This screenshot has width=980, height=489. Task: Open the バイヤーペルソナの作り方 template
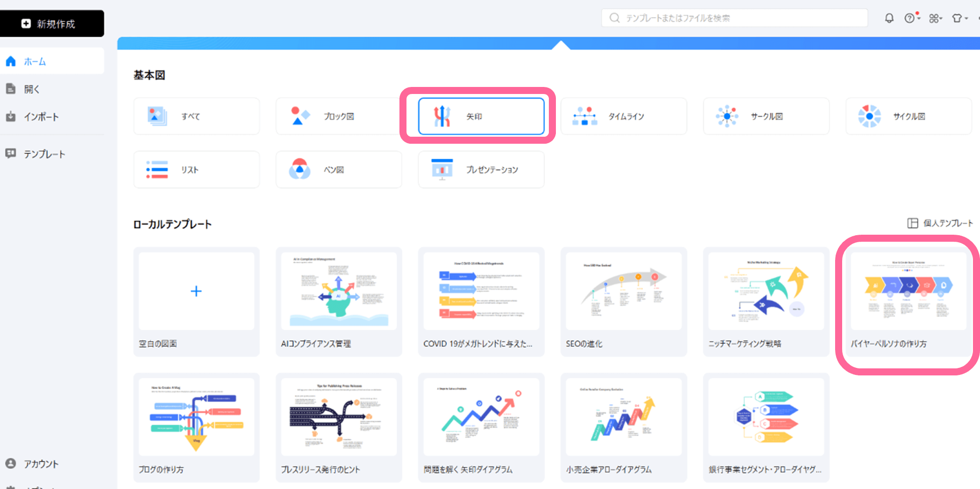tap(908, 302)
